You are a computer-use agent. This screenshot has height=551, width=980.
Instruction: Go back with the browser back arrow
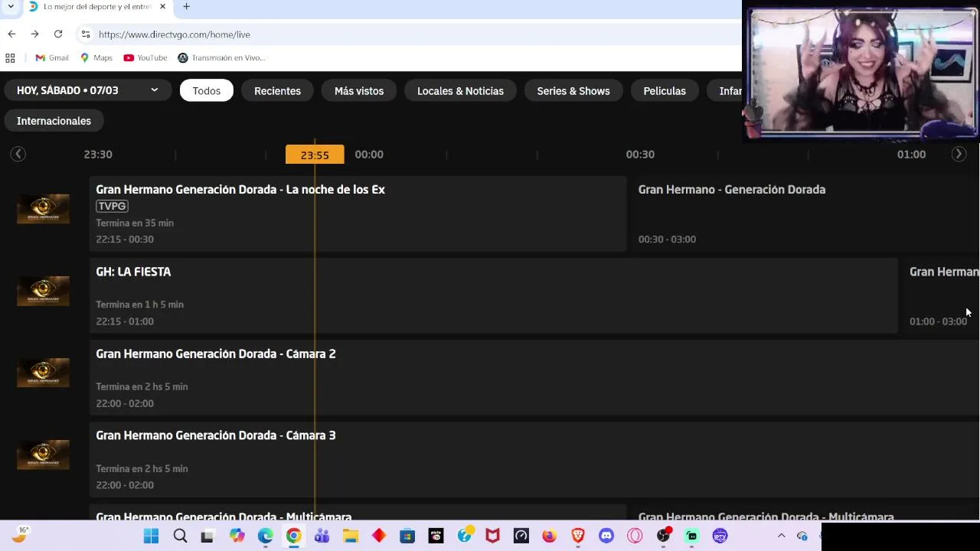(x=11, y=34)
